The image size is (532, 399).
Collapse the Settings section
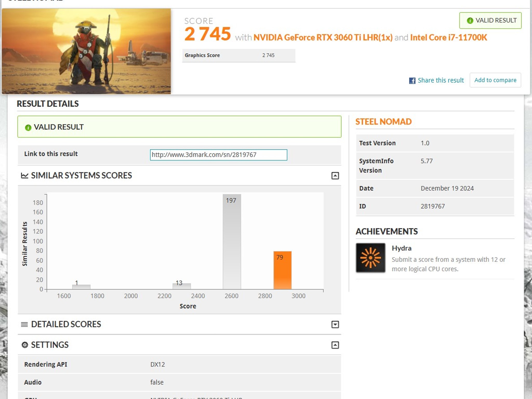coord(335,345)
